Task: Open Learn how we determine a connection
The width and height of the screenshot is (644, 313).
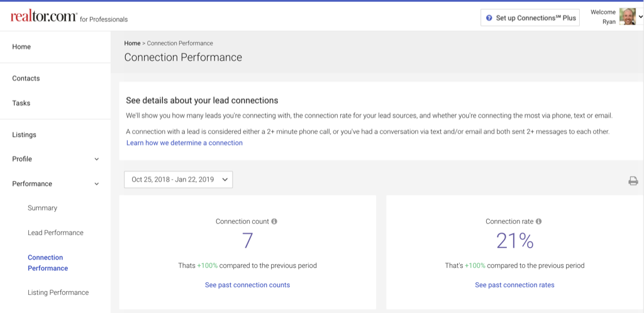Action: pos(184,143)
